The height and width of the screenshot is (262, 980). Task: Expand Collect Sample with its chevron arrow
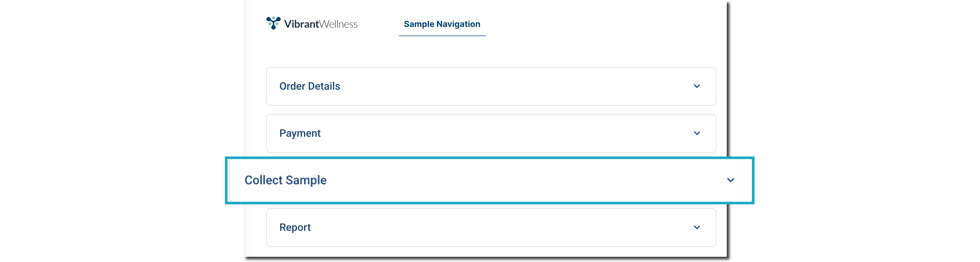[x=730, y=180]
